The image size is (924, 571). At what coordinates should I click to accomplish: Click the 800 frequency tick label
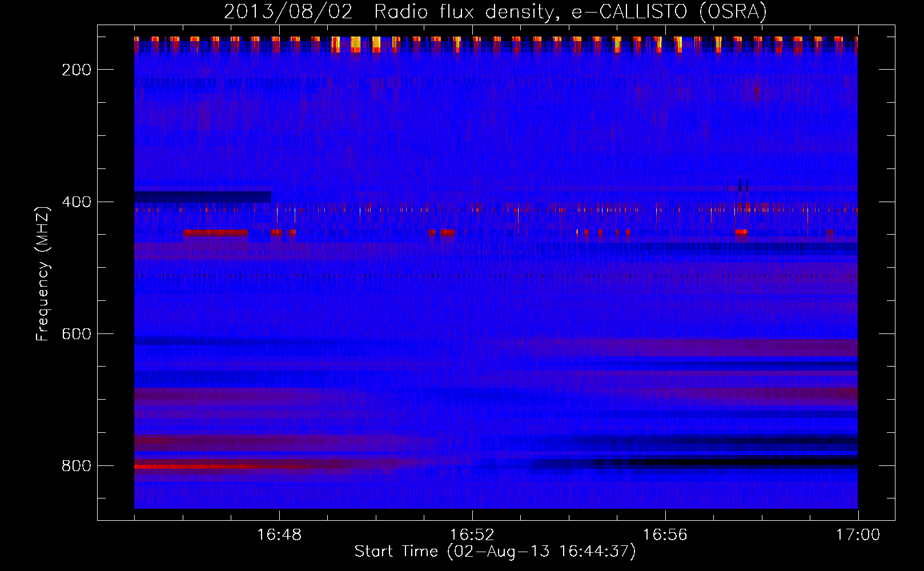77,466
